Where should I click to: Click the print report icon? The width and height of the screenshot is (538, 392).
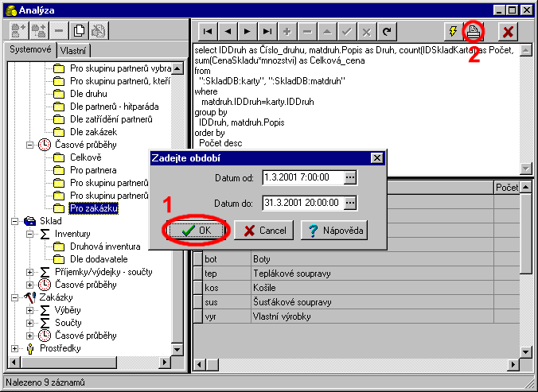pos(474,31)
